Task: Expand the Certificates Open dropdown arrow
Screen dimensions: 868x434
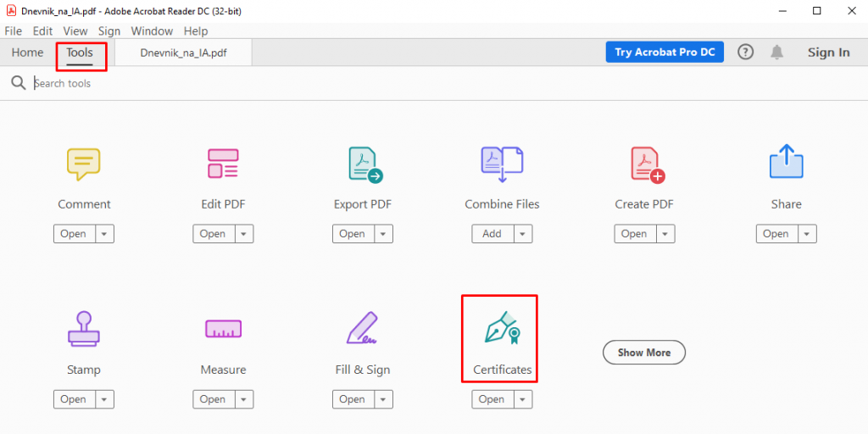Action: click(523, 399)
